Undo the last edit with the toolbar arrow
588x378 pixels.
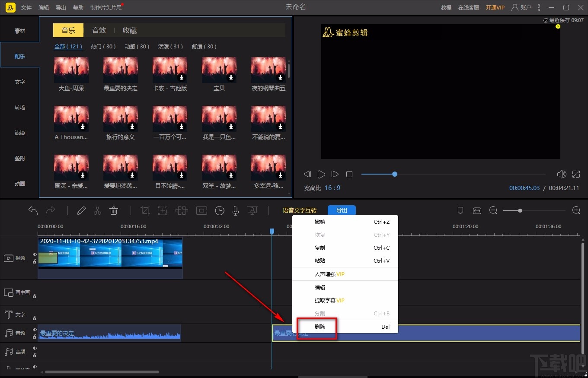(x=33, y=210)
